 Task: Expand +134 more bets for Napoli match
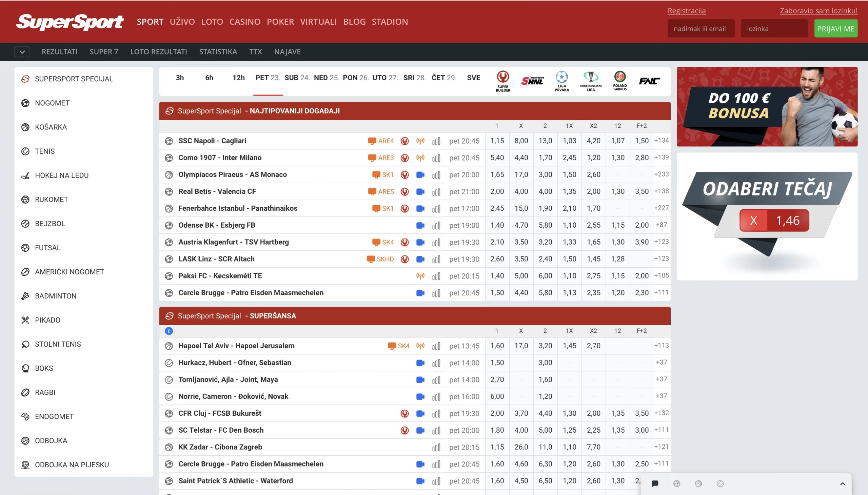661,140
